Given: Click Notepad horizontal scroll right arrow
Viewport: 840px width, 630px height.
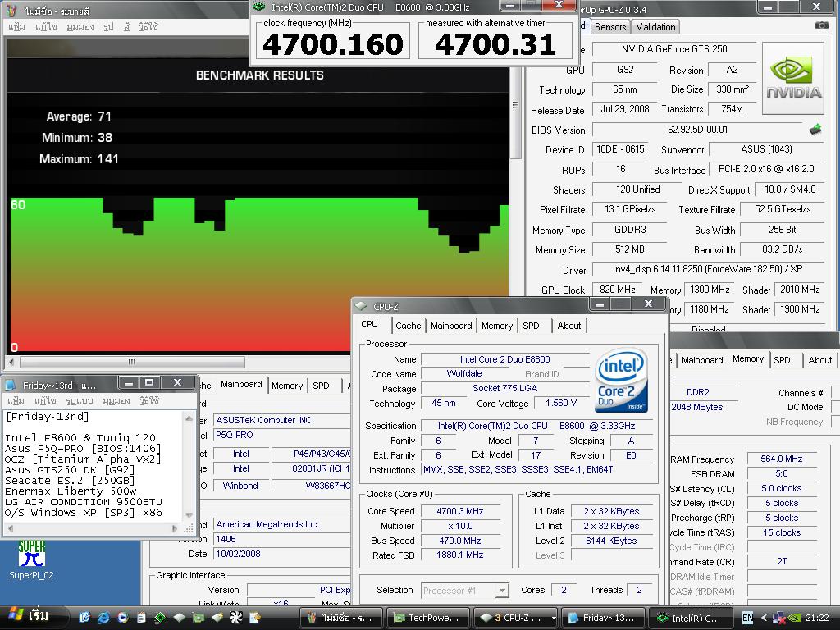Looking at the screenshot, I should 174,528.
